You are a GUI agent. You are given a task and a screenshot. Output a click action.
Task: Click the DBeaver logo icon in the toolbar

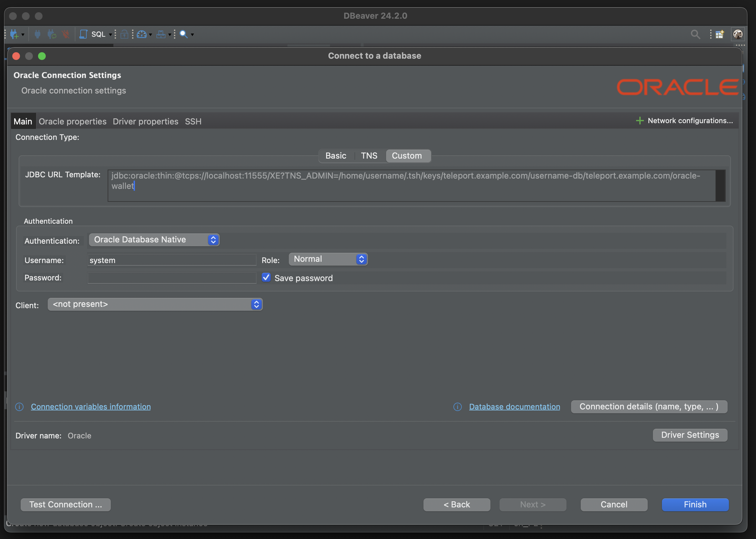pyautogui.click(x=738, y=34)
